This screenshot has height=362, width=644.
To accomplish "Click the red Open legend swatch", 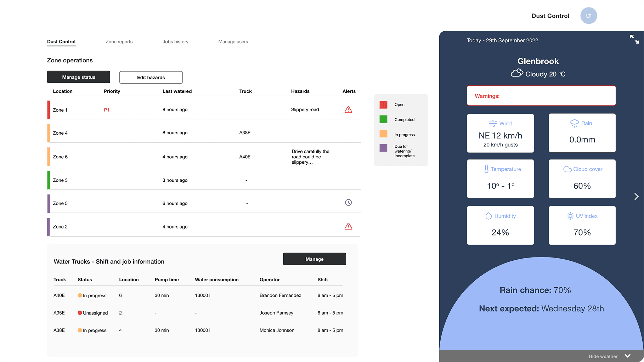I will 383,105.
